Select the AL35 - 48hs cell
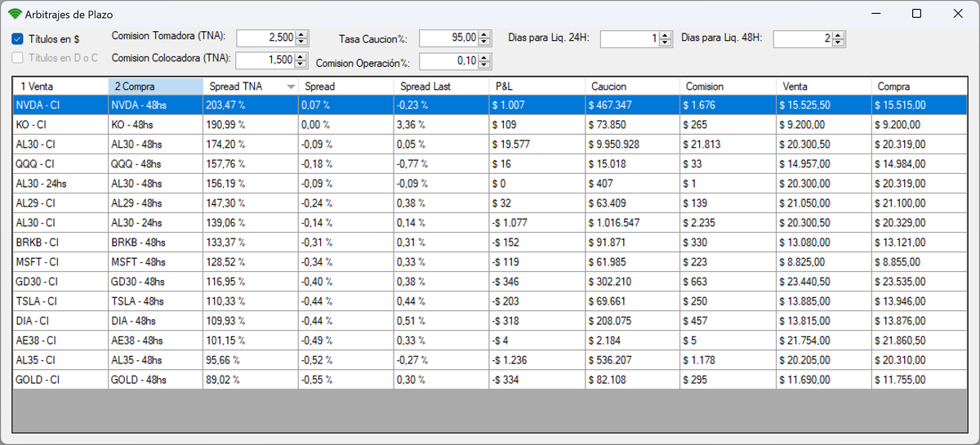Image resolution: width=980 pixels, height=445 pixels. click(155, 360)
